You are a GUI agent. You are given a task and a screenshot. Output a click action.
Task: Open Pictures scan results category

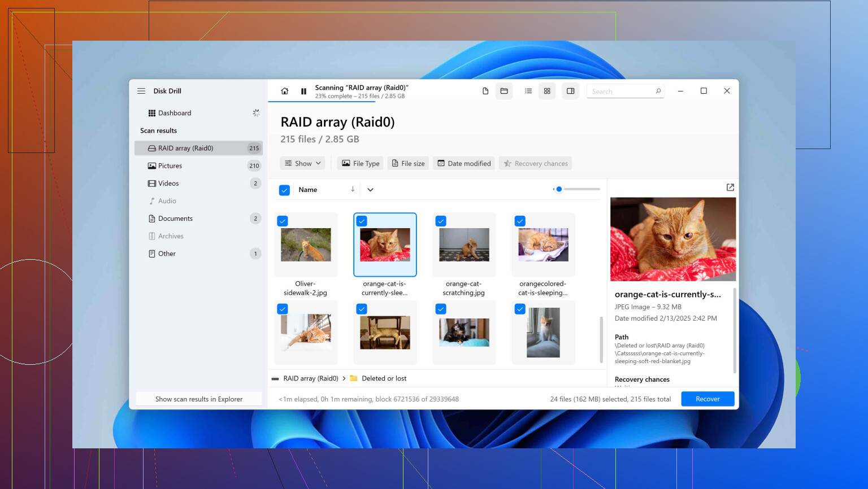point(170,166)
